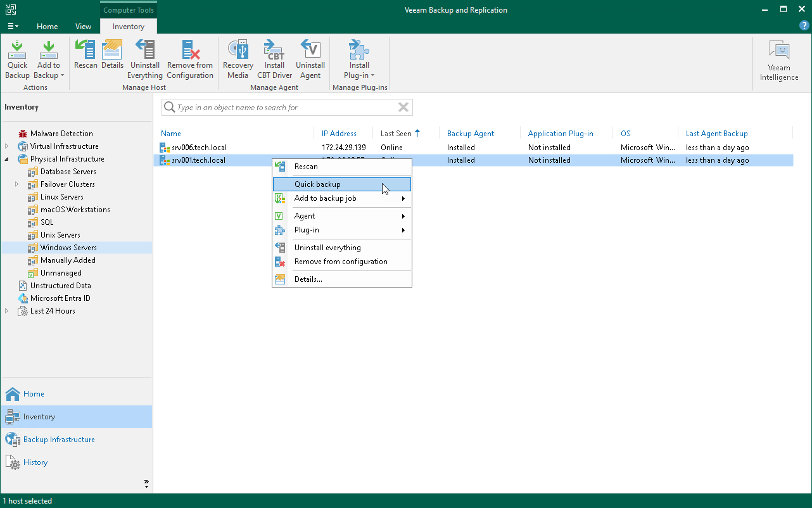
Task: Open the Agent submenu
Action: point(342,216)
